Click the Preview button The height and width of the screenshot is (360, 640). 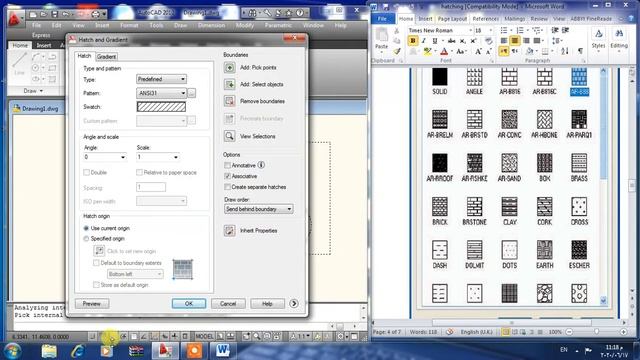coord(92,304)
